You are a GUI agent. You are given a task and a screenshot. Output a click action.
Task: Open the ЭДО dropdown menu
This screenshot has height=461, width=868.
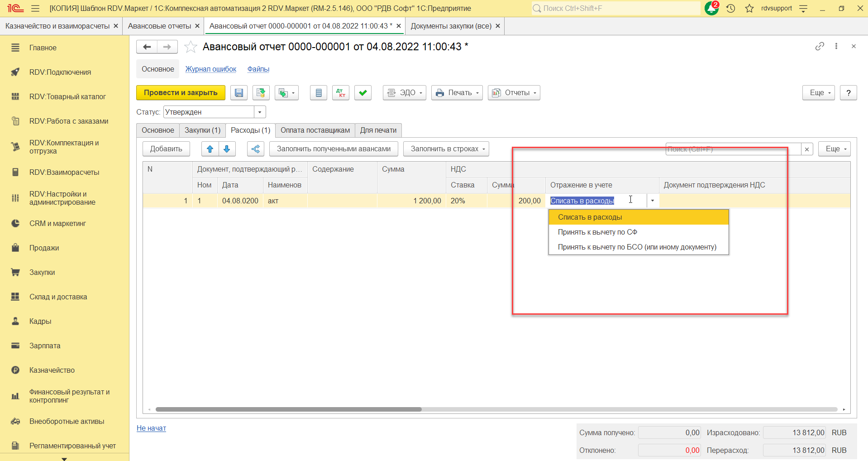pyautogui.click(x=404, y=93)
